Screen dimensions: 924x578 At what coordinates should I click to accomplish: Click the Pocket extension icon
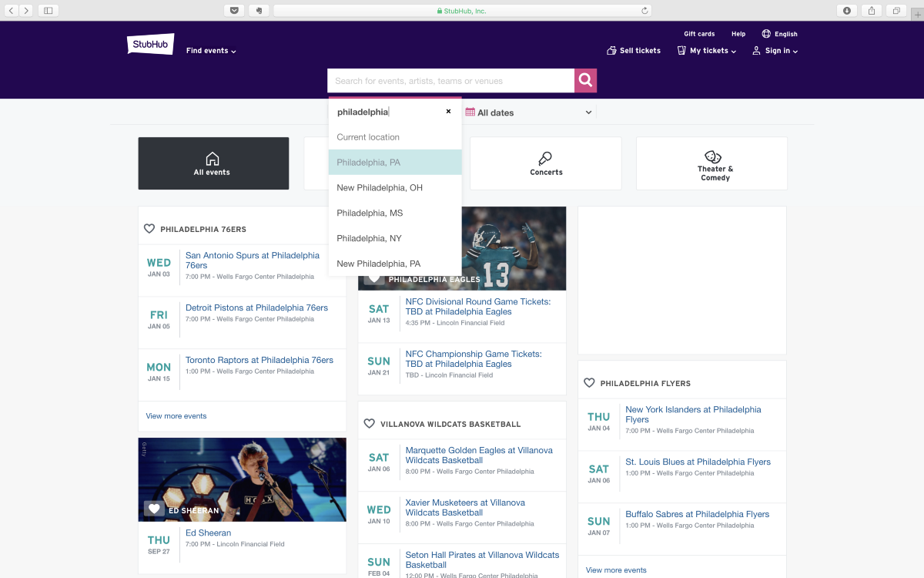click(x=233, y=11)
